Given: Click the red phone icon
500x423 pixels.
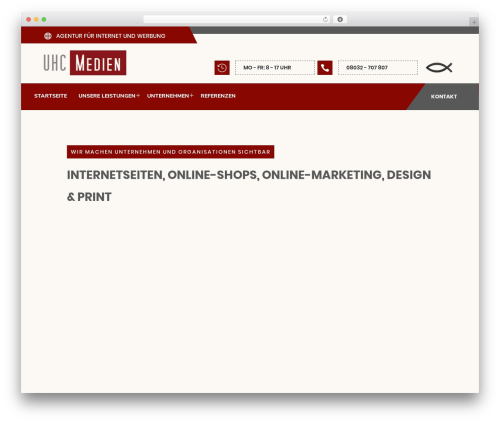Looking at the screenshot, I should (x=325, y=68).
